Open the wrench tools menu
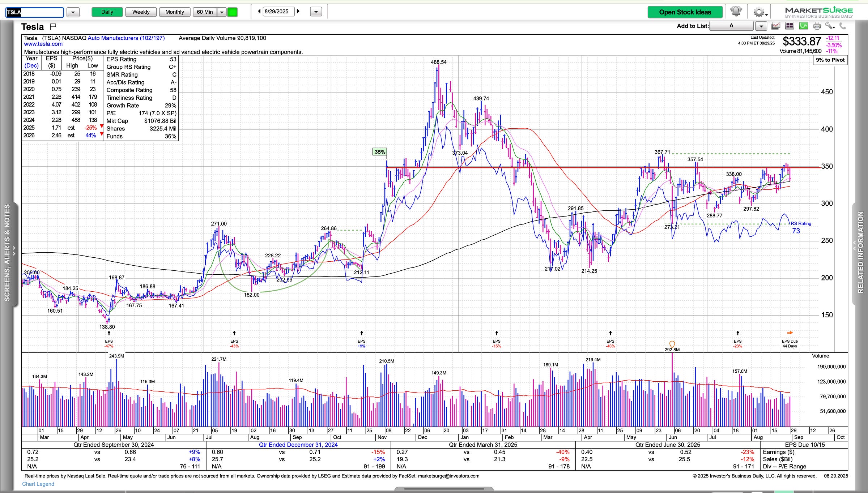 point(830,26)
